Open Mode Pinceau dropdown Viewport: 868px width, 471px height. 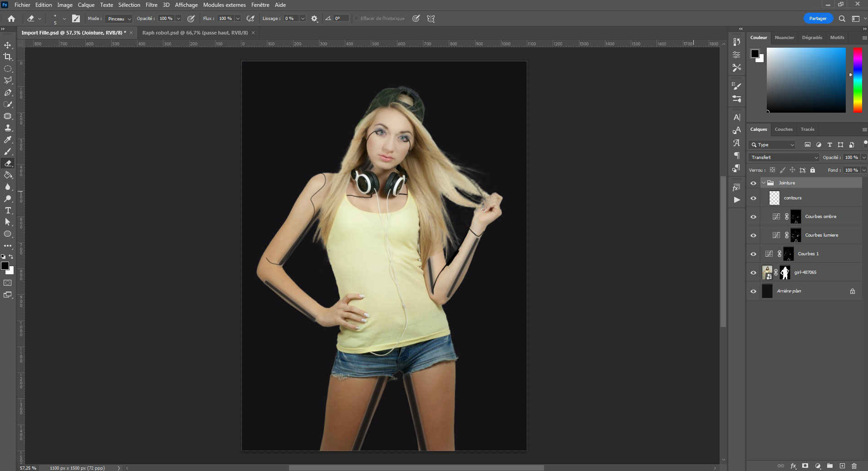(x=118, y=19)
